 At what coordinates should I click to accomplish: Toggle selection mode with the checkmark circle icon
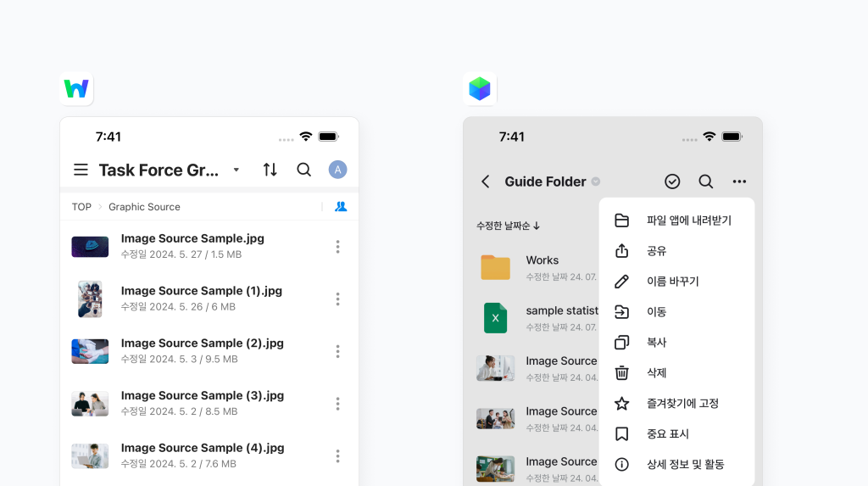point(672,182)
